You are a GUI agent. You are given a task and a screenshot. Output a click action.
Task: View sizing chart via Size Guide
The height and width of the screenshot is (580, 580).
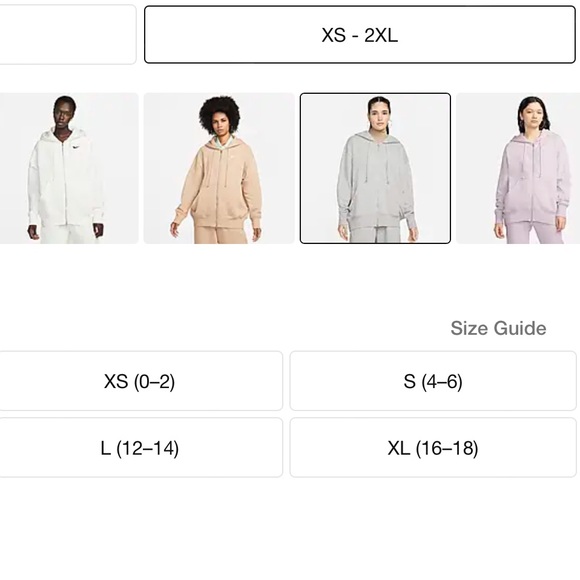[498, 328]
